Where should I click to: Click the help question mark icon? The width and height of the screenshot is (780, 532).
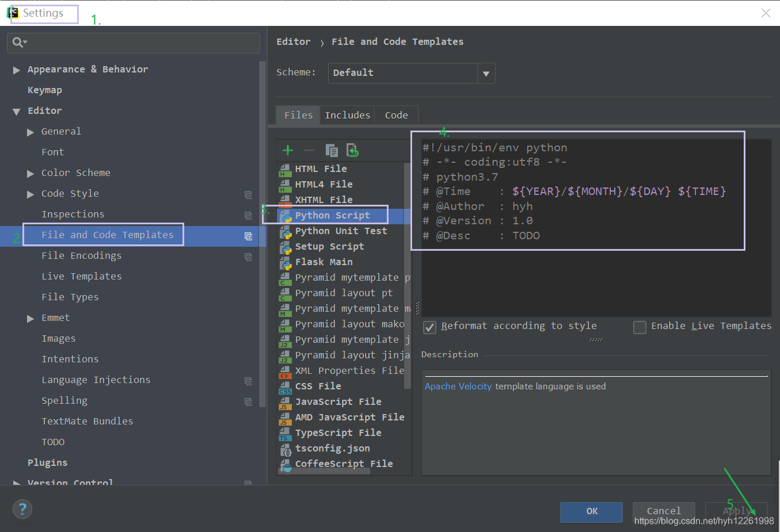(x=22, y=509)
